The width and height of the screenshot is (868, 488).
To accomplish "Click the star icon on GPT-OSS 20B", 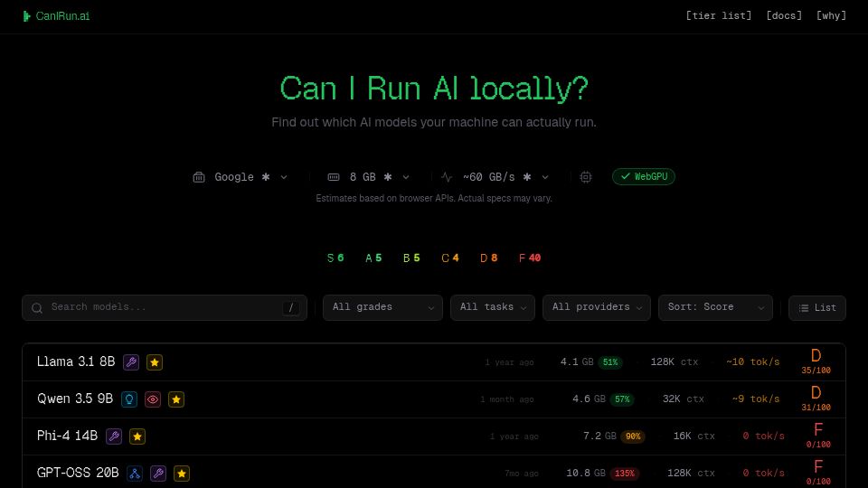I will (182, 474).
